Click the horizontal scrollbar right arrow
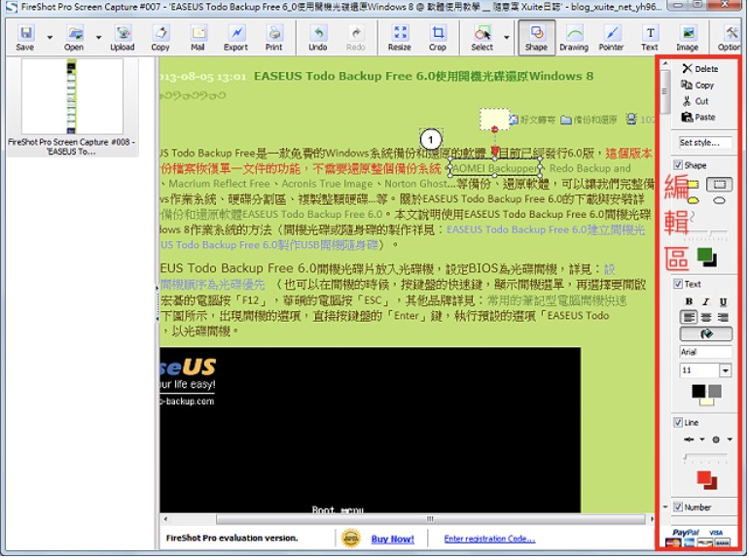749x560 pixels. click(652, 519)
